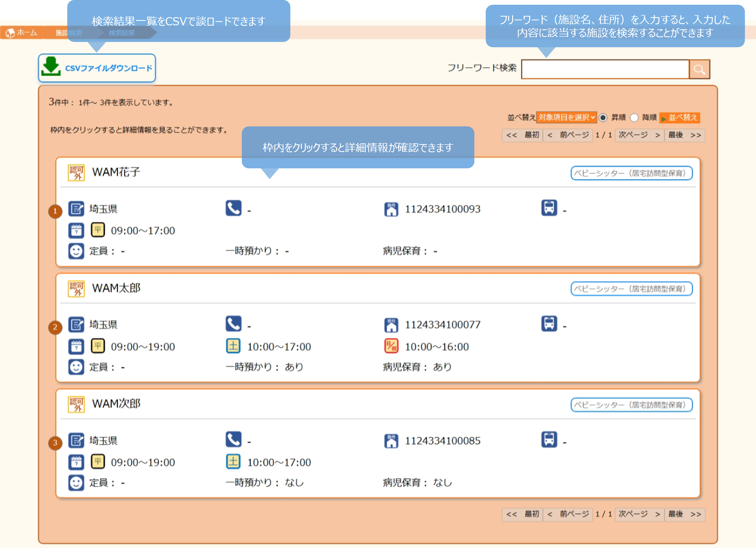This screenshot has width=756, height=548.
Task: Click the ベビーシッター badge on WAM太郎 card
Action: 631,289
